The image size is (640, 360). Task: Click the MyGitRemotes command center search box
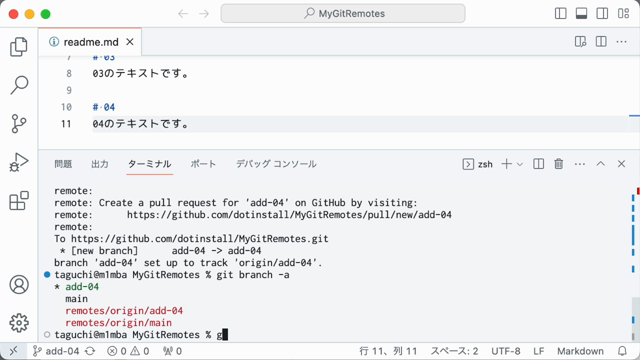(x=343, y=13)
